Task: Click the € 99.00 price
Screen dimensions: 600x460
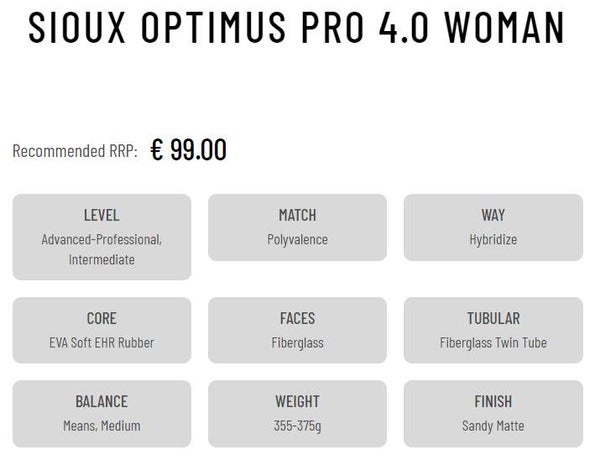Action: (x=188, y=150)
